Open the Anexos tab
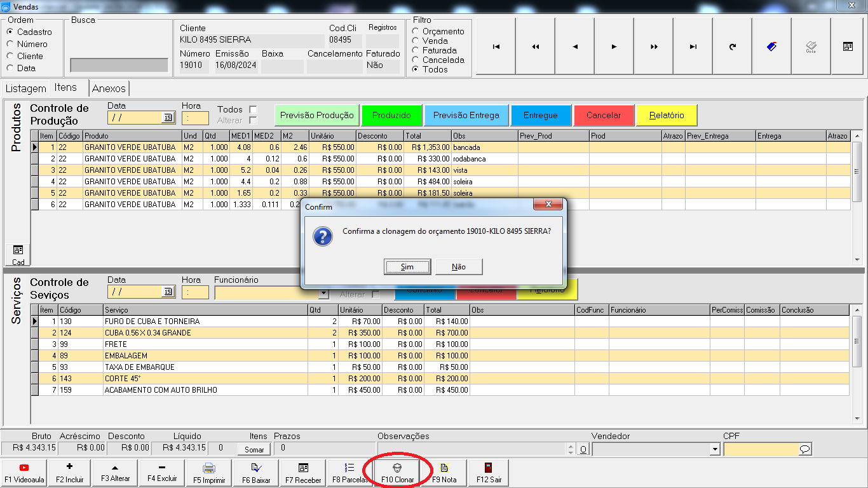Screen dimensions: 868x488 coord(109,88)
